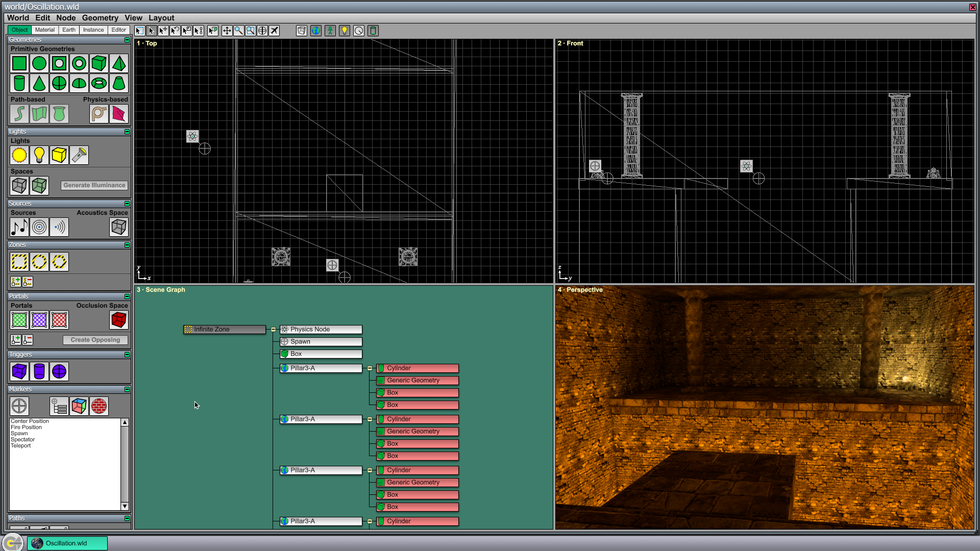Select the spherical trigger icon

(x=59, y=371)
